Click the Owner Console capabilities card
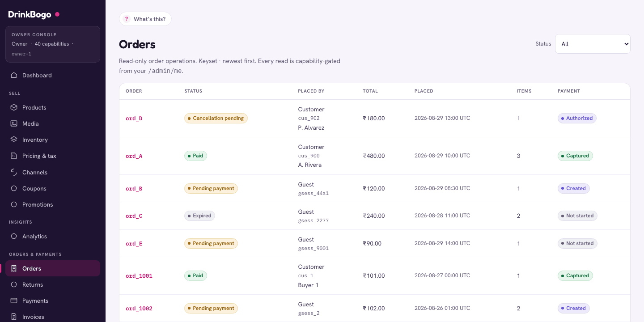 [53, 44]
